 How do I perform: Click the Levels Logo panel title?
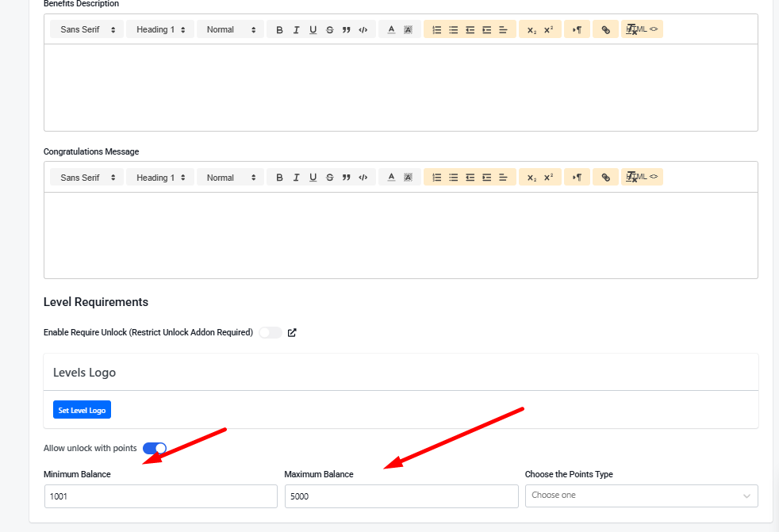(x=84, y=373)
